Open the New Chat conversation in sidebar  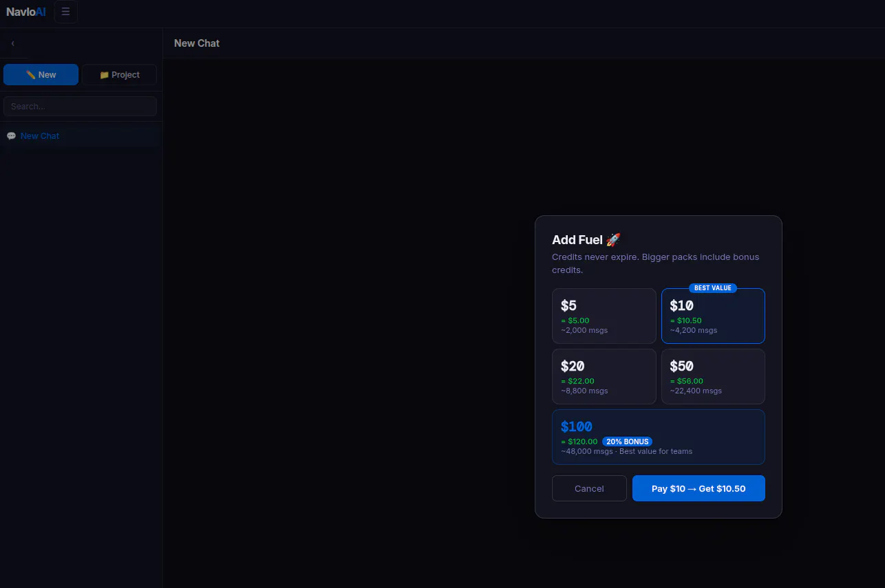[81, 136]
